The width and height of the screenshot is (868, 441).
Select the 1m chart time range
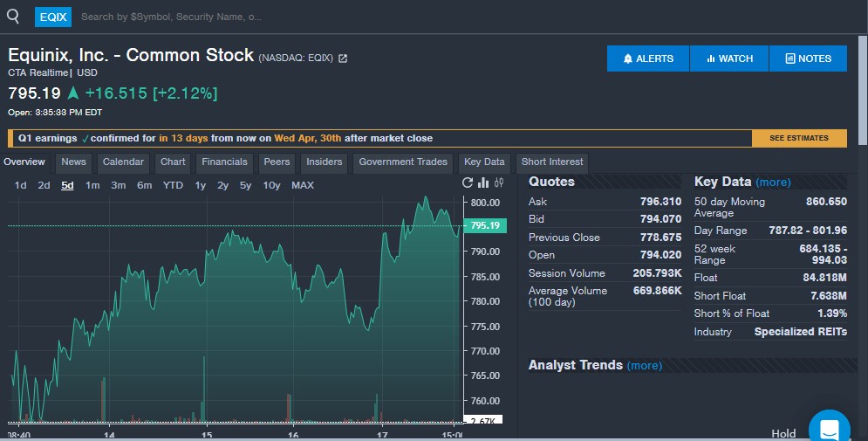tap(92, 185)
